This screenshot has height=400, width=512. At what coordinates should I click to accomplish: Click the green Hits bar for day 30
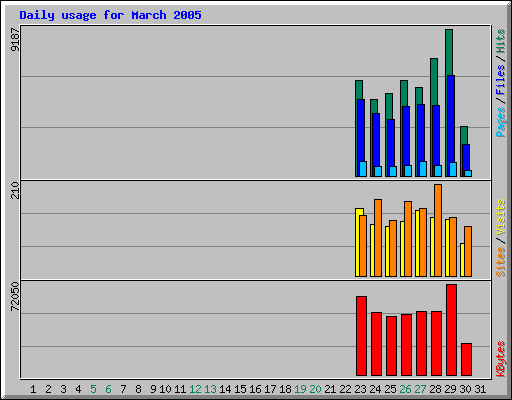tap(464, 135)
